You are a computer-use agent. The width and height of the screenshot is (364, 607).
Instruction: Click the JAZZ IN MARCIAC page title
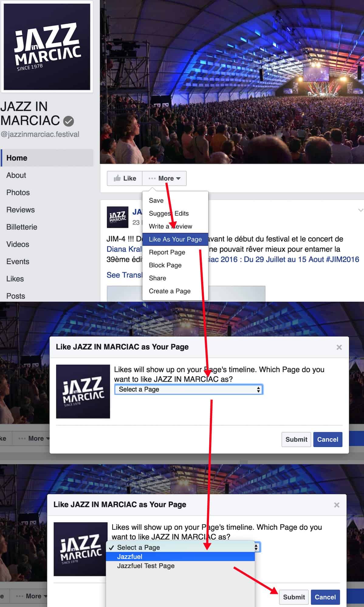click(30, 114)
